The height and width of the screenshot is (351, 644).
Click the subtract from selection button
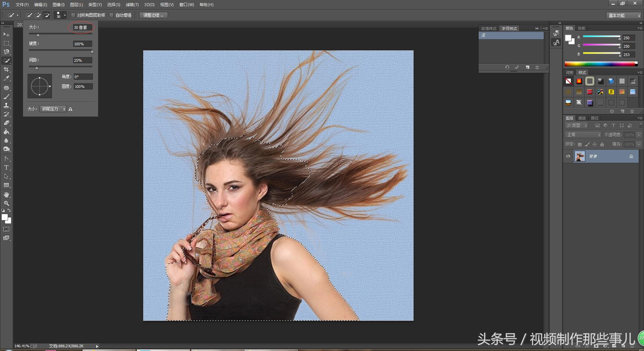(x=47, y=15)
